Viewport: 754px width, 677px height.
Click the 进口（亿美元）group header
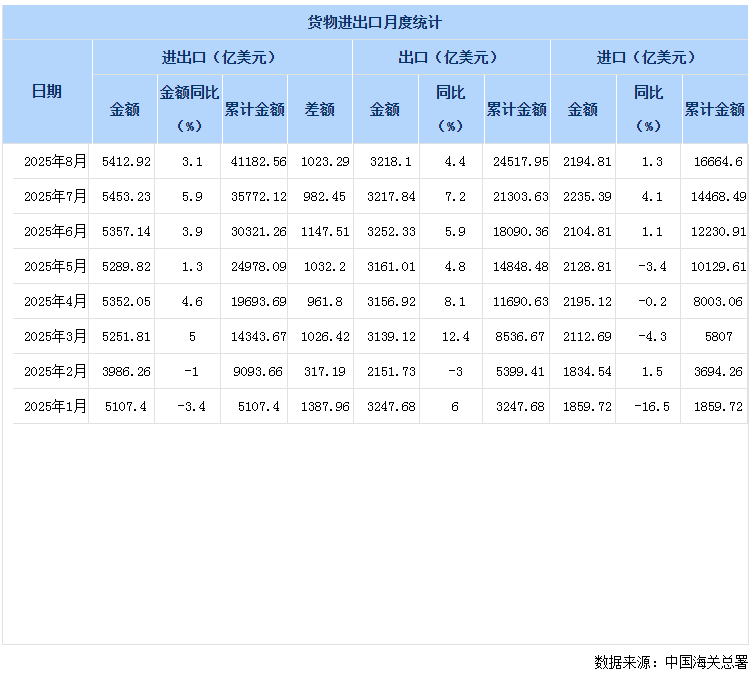coord(649,57)
